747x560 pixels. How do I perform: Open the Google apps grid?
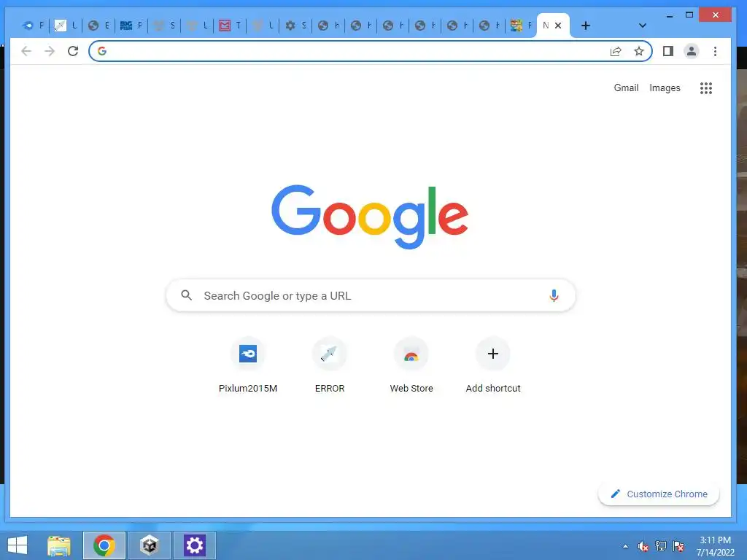[706, 88]
